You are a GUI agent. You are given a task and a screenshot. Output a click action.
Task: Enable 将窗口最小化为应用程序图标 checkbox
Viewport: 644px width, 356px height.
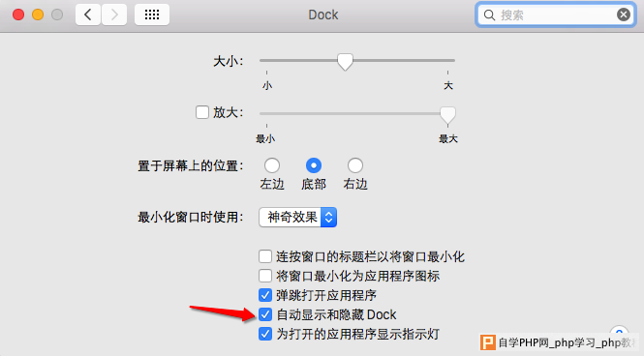coord(265,276)
